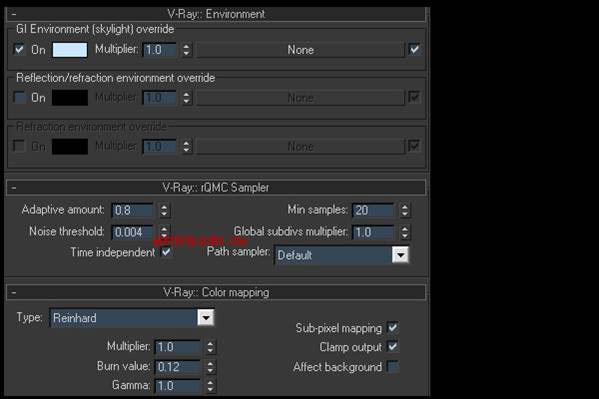This screenshot has height=399, width=599.
Task: Toggle GI Environment map enable checkbox
Action: click(x=414, y=49)
